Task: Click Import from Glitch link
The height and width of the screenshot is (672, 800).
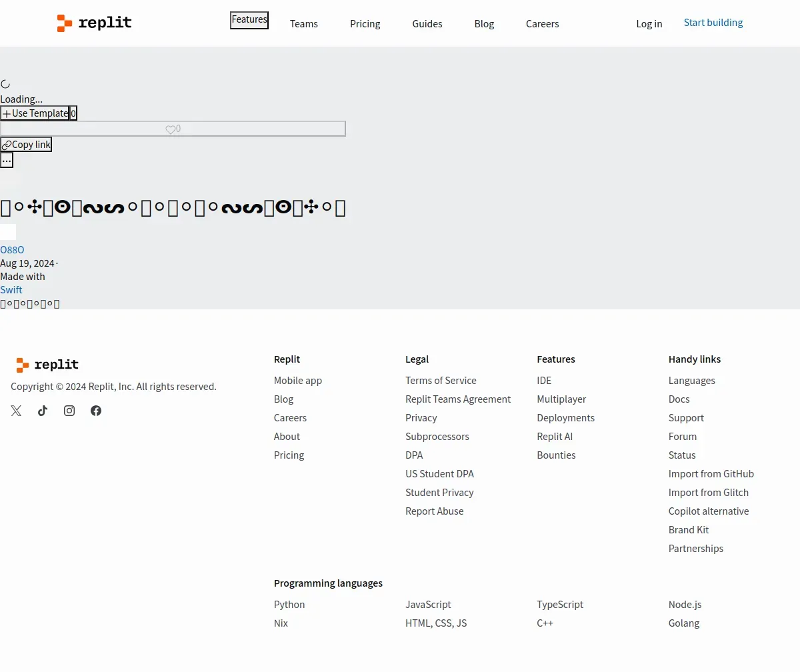Action: (709, 493)
